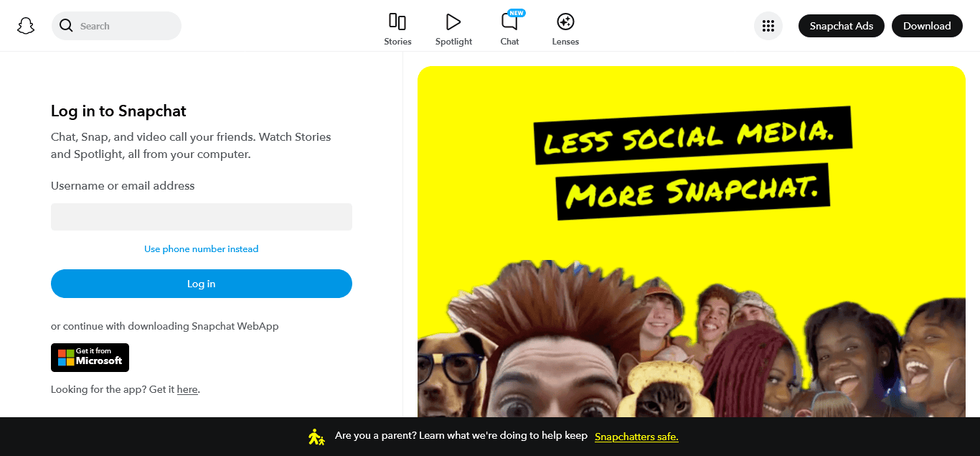Click the Snapchatters safe link
980x456 pixels.
pyautogui.click(x=636, y=437)
